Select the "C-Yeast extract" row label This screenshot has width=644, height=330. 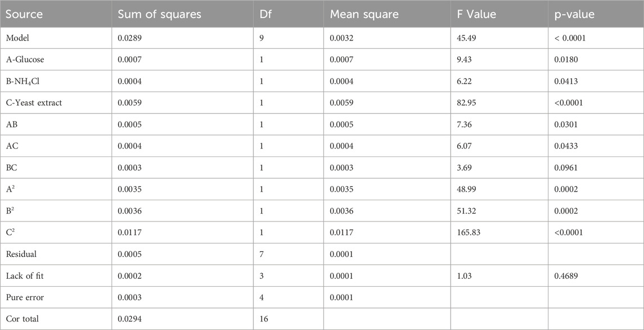[x=34, y=103]
